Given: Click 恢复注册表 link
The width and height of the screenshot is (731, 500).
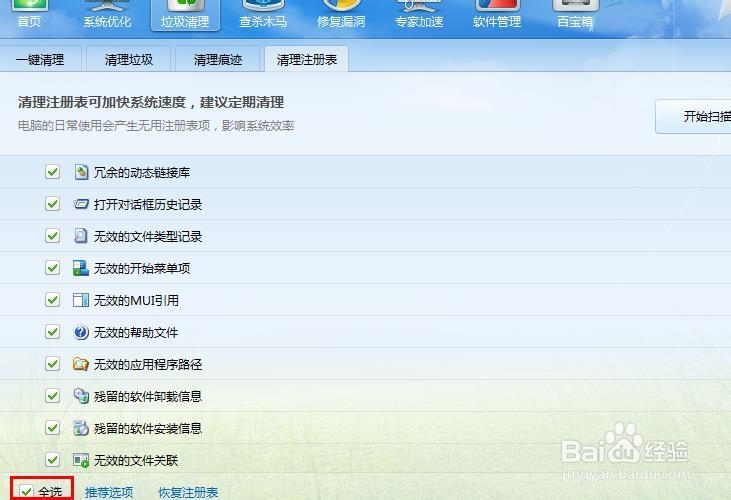Looking at the screenshot, I should [x=188, y=492].
